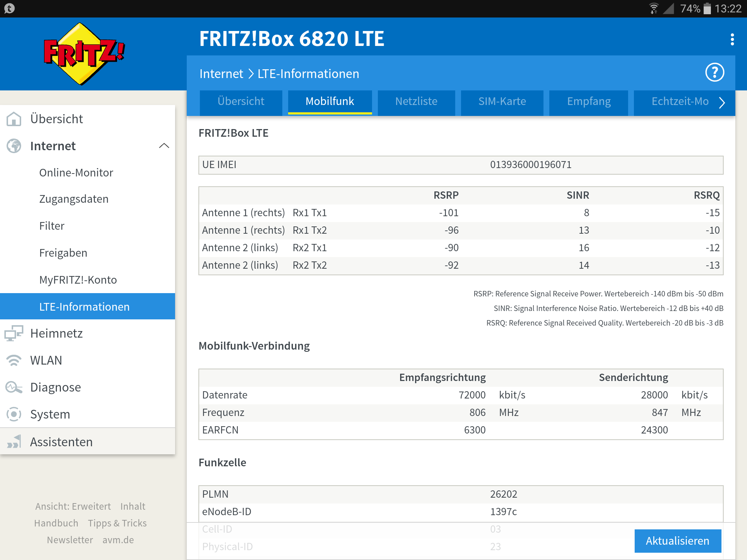Click the WLAN wifi icon
The image size is (747, 560).
(14, 360)
